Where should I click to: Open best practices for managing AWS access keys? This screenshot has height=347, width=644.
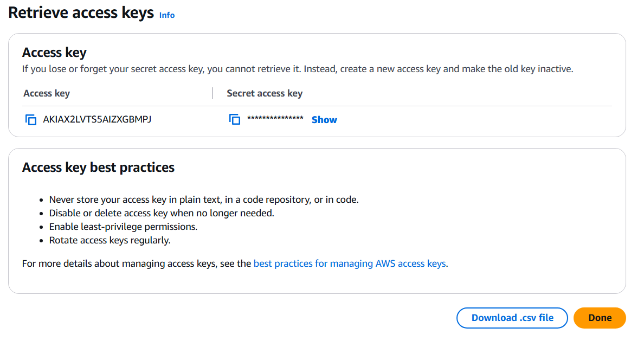[x=350, y=264]
